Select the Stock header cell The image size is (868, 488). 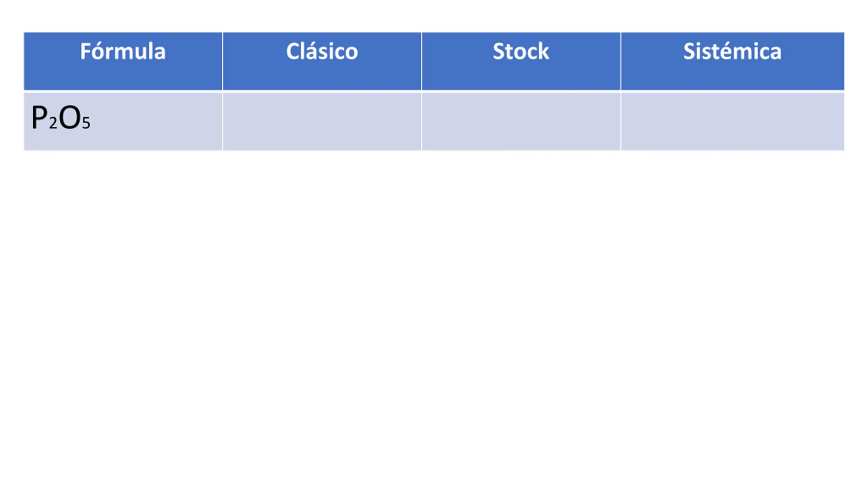point(521,61)
